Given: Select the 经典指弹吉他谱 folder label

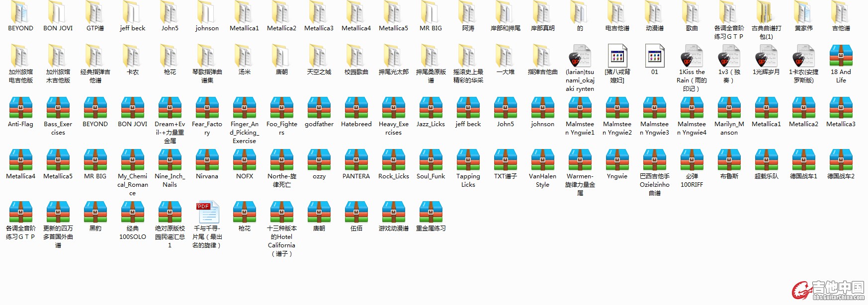Looking at the screenshot, I should click(95, 76).
